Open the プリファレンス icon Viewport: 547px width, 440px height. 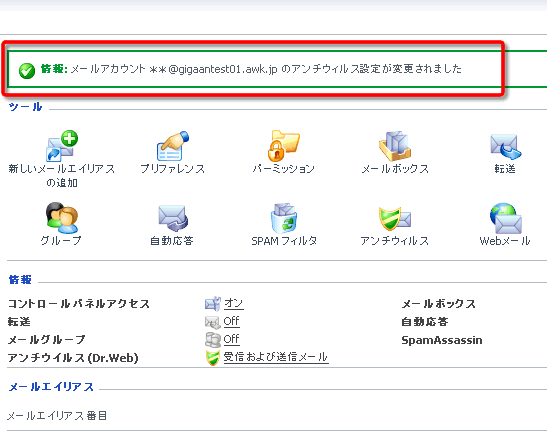172,146
